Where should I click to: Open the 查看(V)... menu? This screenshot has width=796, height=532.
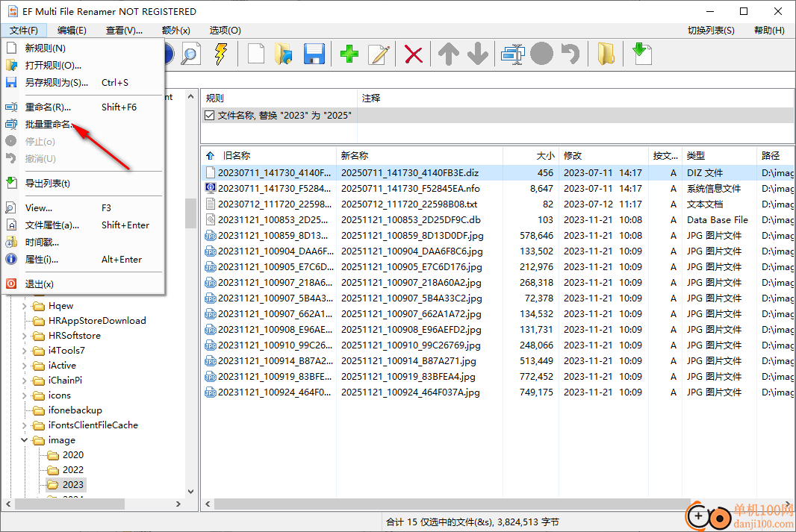click(x=125, y=31)
